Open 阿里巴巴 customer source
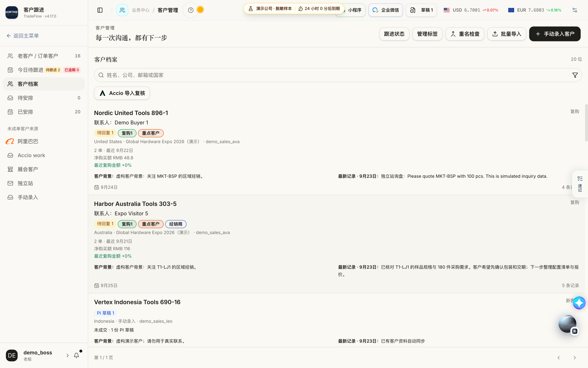The width and height of the screenshot is (588, 368). click(x=44, y=141)
